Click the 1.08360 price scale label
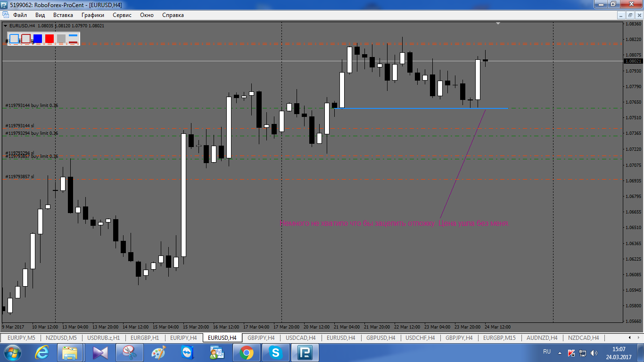 tap(633, 24)
